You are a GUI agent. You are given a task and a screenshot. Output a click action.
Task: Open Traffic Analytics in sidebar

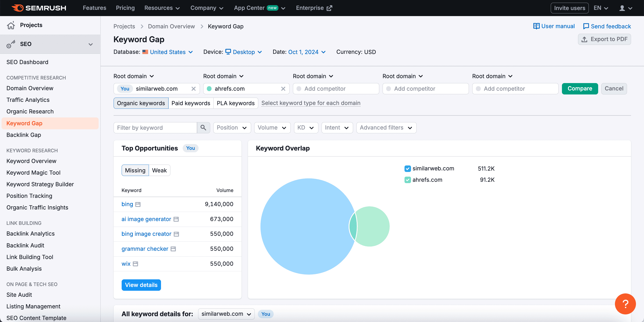pos(28,100)
